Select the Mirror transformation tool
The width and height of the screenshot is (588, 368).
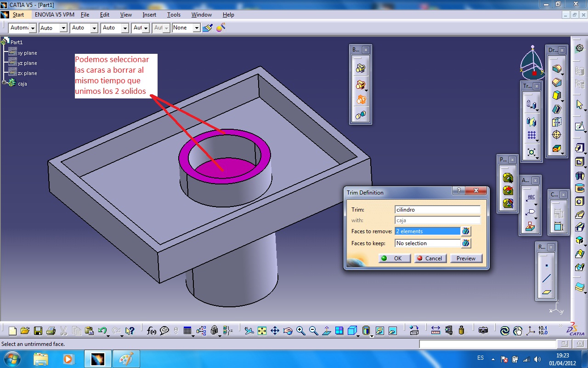[531, 122]
